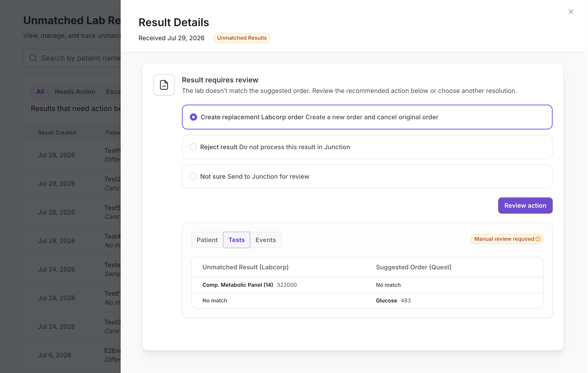
Task: Switch to the Events tab
Action: pos(265,240)
